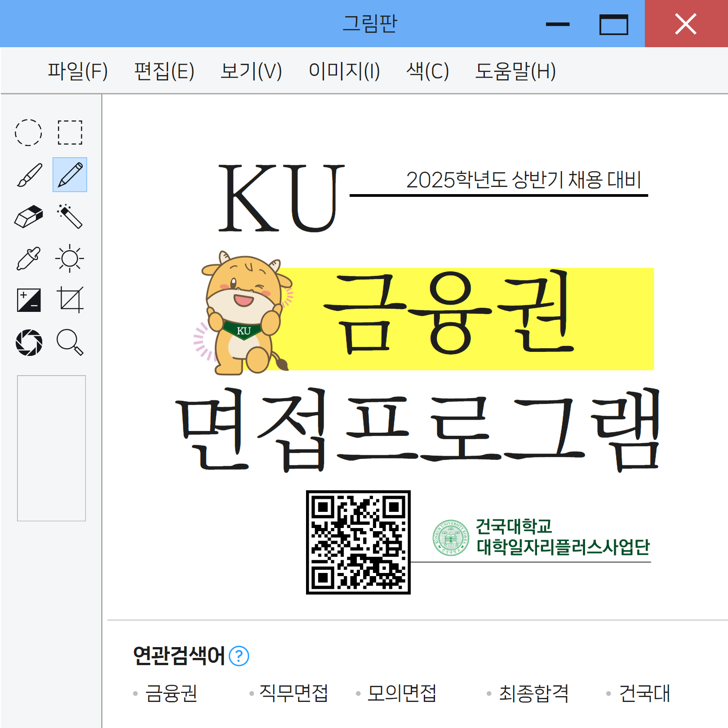Click the QR code image

(358, 542)
